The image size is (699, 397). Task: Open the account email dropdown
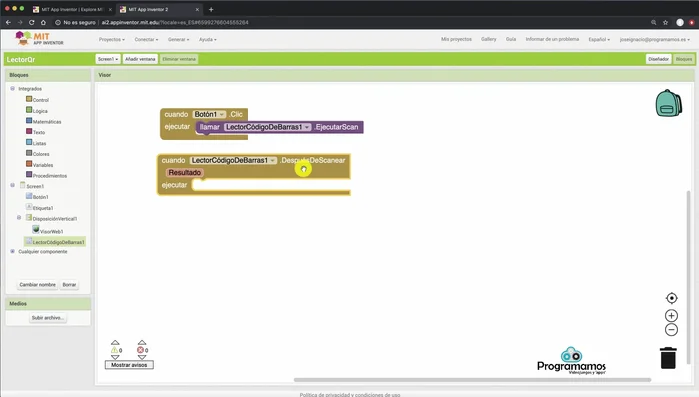click(654, 39)
